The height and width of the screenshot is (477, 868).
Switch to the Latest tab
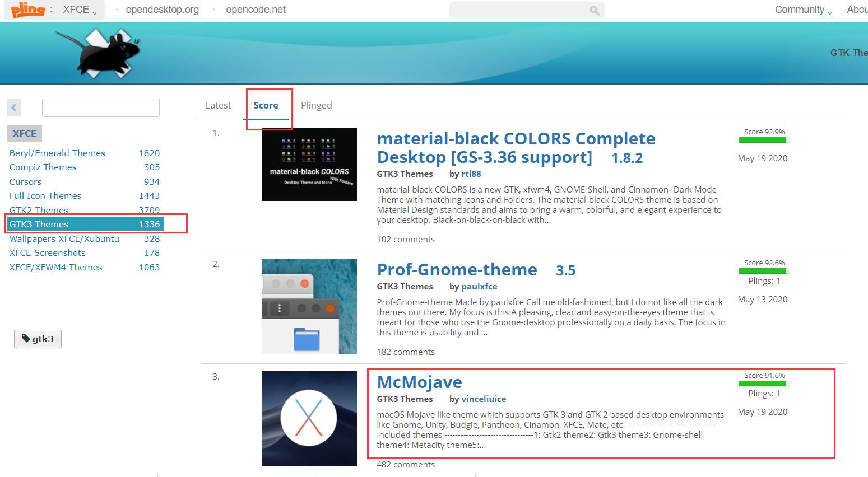tap(218, 105)
